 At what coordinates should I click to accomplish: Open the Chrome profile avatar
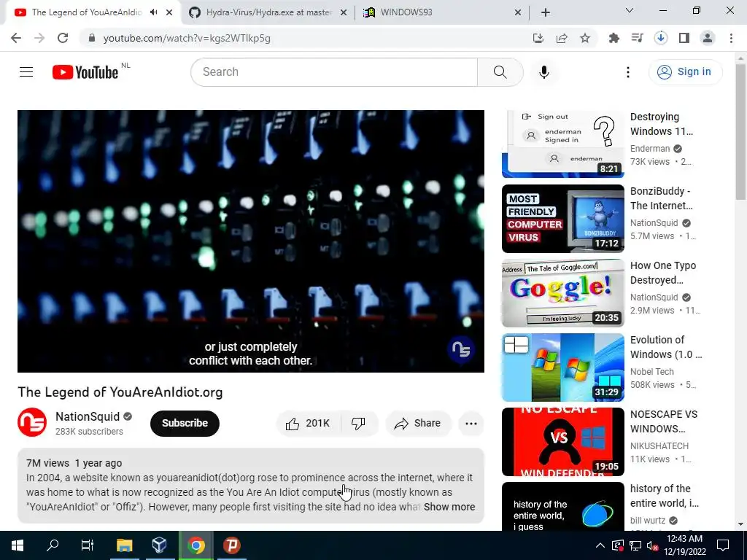click(708, 38)
